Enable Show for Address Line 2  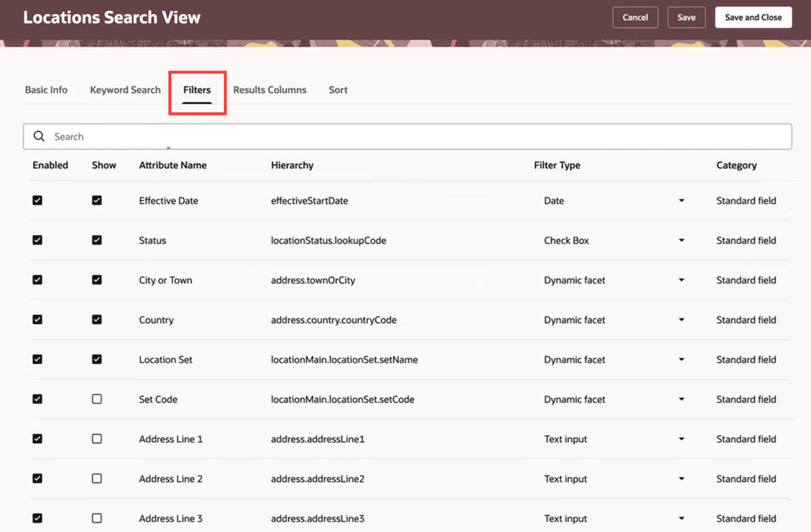coord(97,479)
